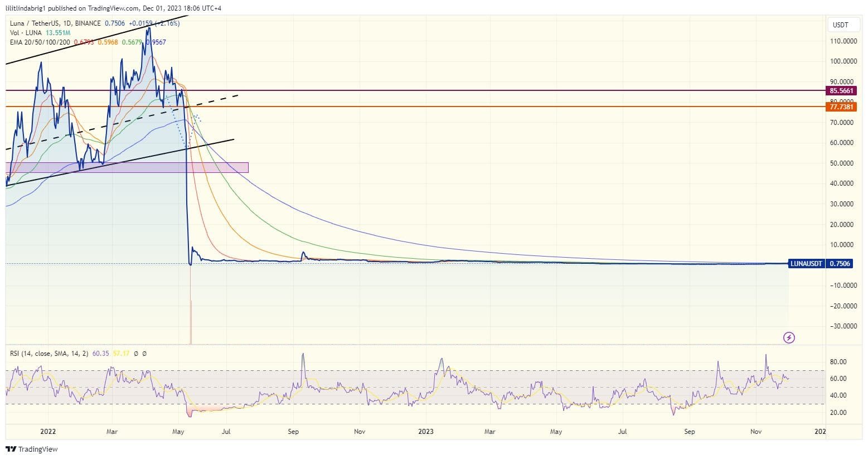Click the green EMA 100 value 0.5679
Viewport: 868px width, 459px height.
pyautogui.click(x=132, y=42)
